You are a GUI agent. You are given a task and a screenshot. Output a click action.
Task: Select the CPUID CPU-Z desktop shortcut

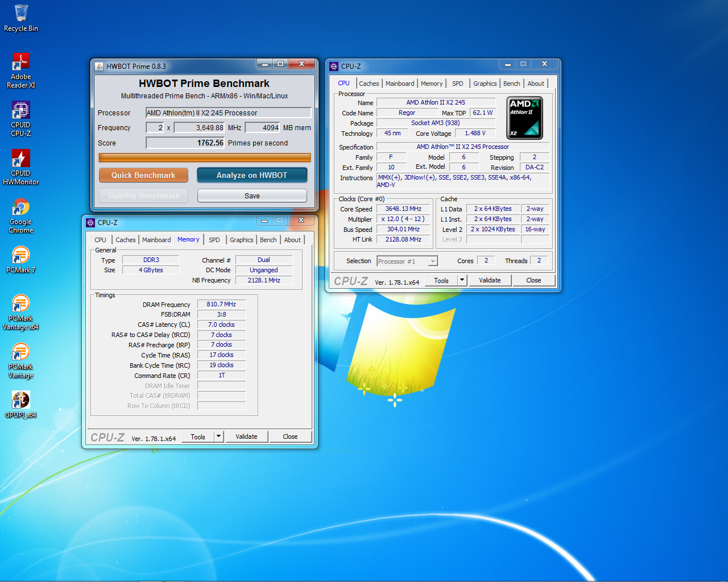pyautogui.click(x=21, y=119)
